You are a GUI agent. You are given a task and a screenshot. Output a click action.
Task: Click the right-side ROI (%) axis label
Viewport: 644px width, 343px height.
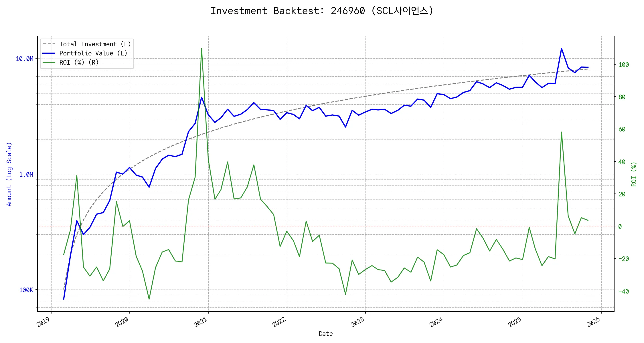click(634, 174)
